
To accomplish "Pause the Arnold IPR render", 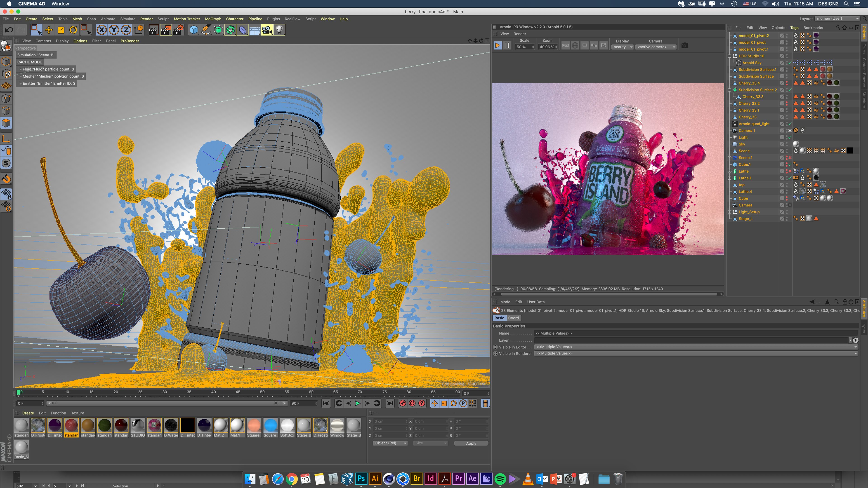I will [507, 45].
